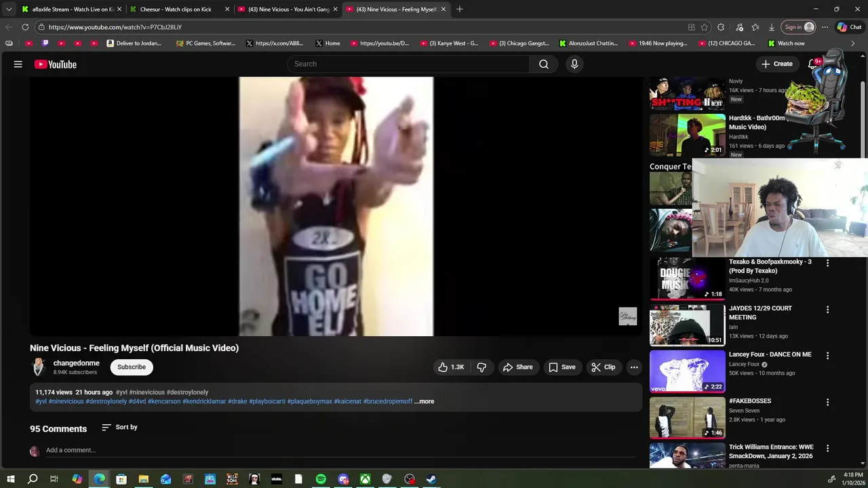868x488 pixels.
Task: Open the Sort by comments dropdown
Action: coord(119,427)
